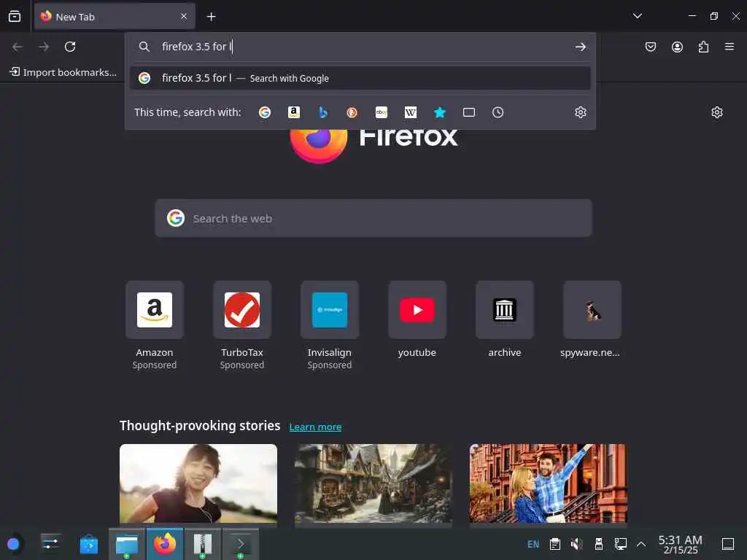Switch to Firefox in taskbar
Viewport: 747px width, 560px height.
pos(165,544)
